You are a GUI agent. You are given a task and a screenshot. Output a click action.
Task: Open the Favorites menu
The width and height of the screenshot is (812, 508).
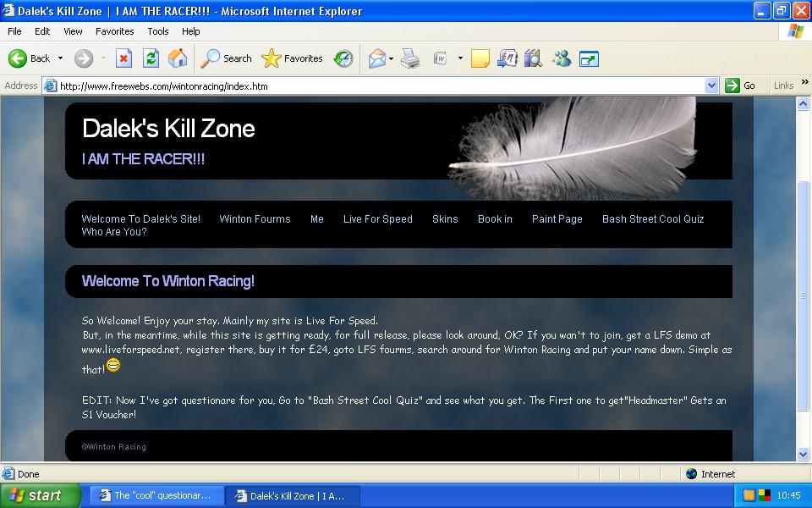(114, 31)
